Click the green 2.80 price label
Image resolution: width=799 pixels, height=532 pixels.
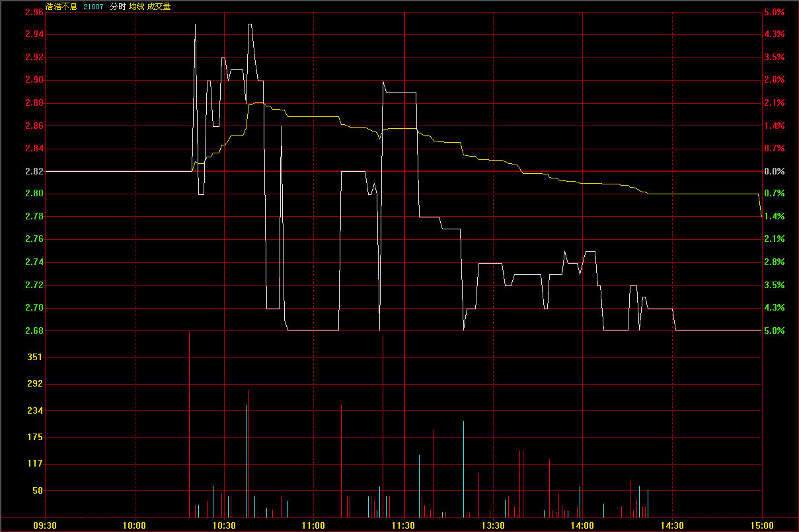[x=34, y=194]
